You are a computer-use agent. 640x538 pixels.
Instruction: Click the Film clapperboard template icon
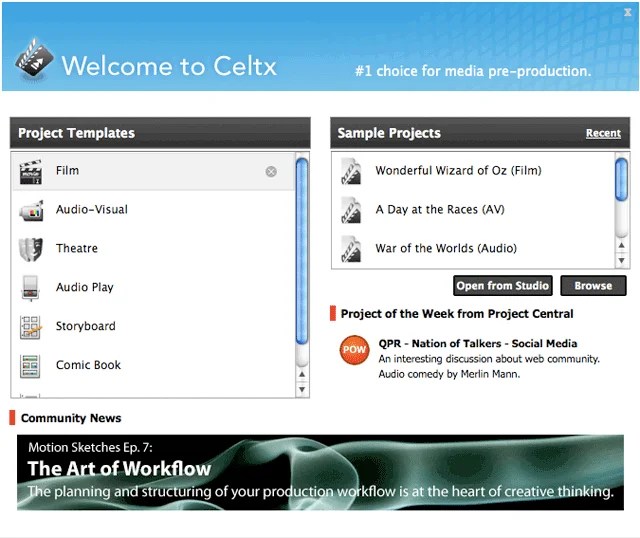pyautogui.click(x=31, y=172)
